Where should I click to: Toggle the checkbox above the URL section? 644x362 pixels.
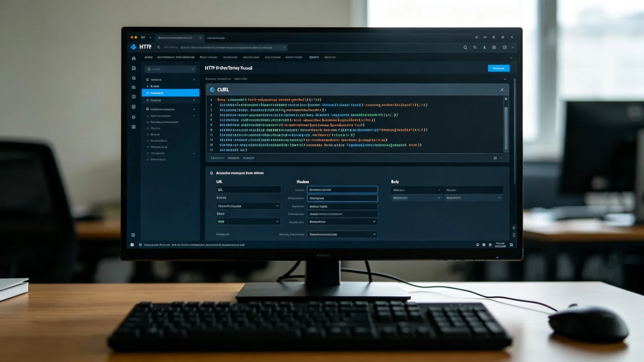[211, 173]
